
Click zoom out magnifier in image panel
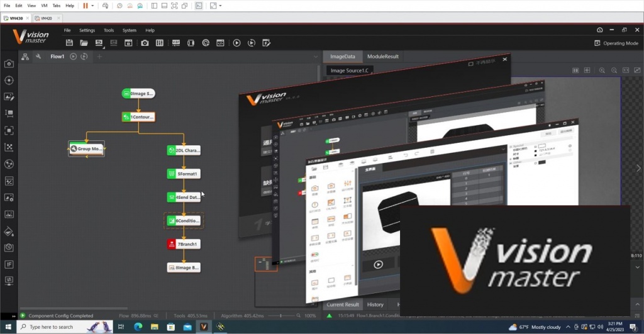pos(614,70)
